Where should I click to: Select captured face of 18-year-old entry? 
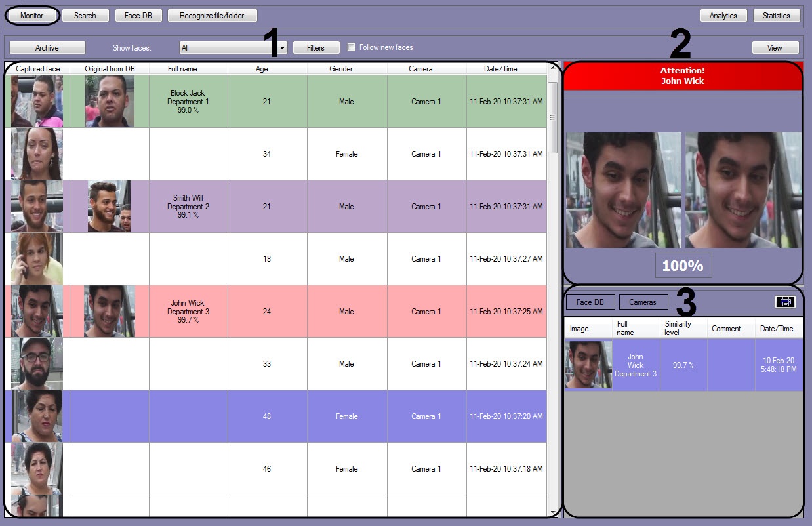[x=37, y=258]
